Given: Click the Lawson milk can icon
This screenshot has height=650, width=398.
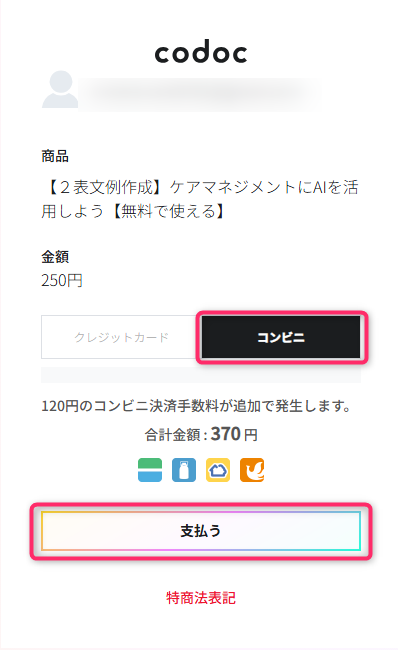Looking at the screenshot, I should click(x=184, y=470).
